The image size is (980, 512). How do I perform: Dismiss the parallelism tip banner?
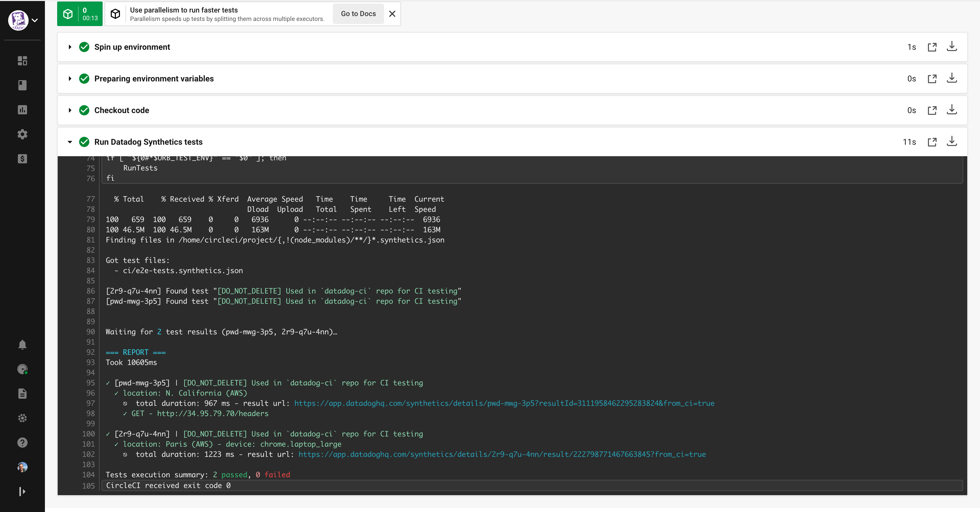[x=392, y=14]
